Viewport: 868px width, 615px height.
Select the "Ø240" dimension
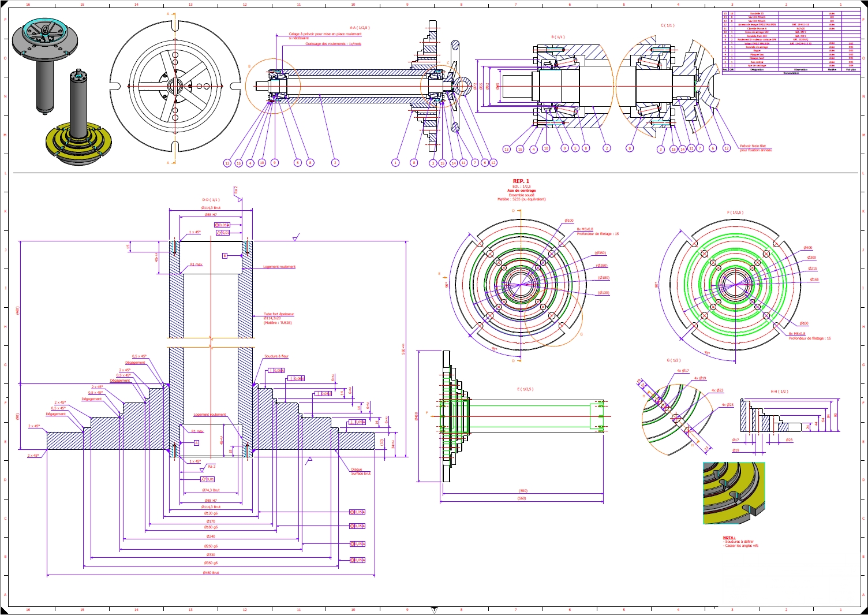[x=211, y=536]
